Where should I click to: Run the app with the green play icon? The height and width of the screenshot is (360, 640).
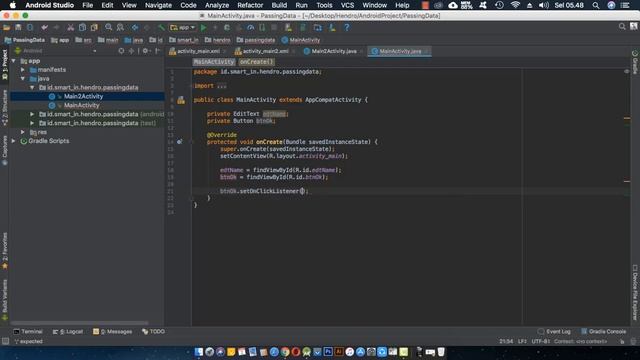[x=203, y=27]
